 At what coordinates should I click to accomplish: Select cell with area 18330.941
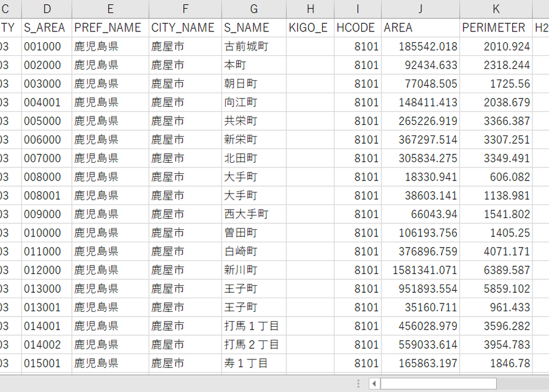(x=421, y=177)
